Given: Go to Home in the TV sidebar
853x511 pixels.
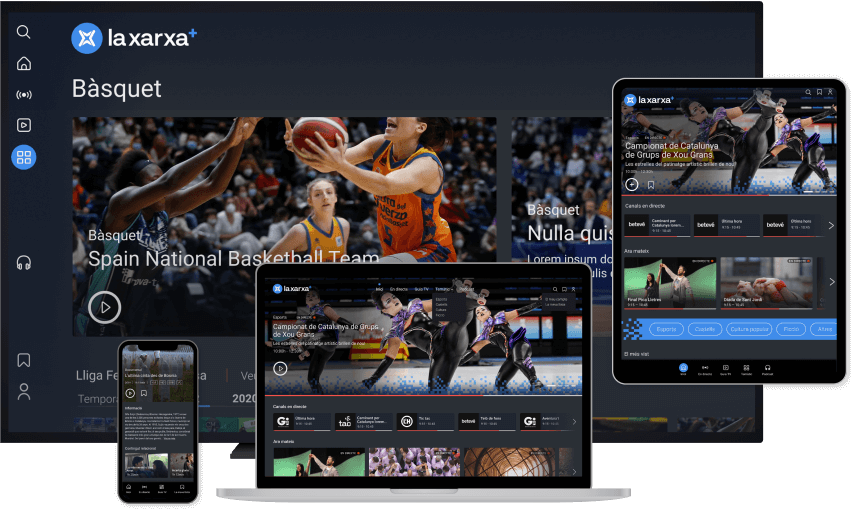Looking at the screenshot, I should pos(24,64).
